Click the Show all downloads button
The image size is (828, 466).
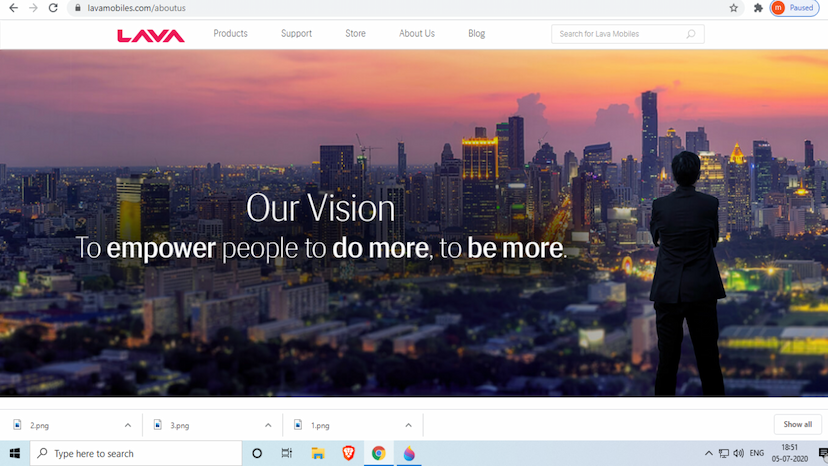click(798, 424)
